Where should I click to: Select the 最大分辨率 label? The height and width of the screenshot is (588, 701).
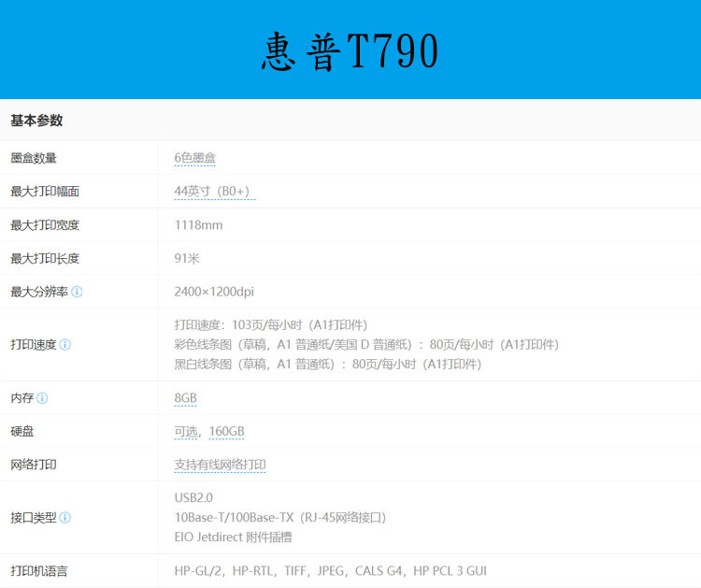click(x=39, y=292)
